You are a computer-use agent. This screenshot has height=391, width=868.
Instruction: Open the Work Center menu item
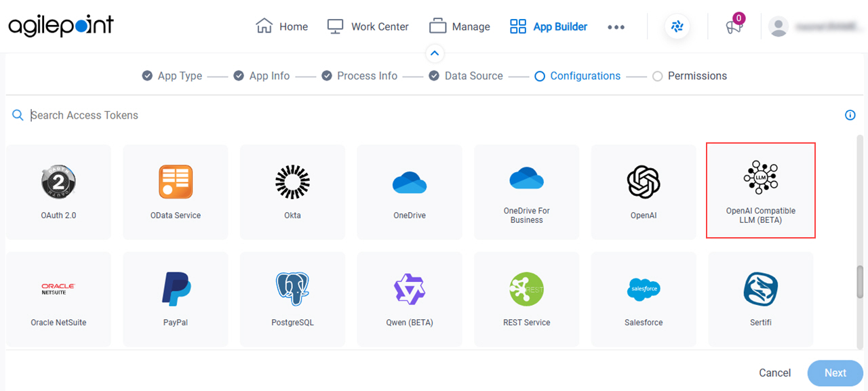tap(368, 26)
